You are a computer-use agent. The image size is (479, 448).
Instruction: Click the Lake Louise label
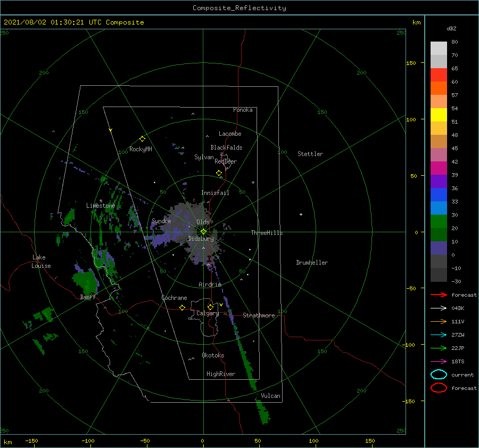(41, 262)
